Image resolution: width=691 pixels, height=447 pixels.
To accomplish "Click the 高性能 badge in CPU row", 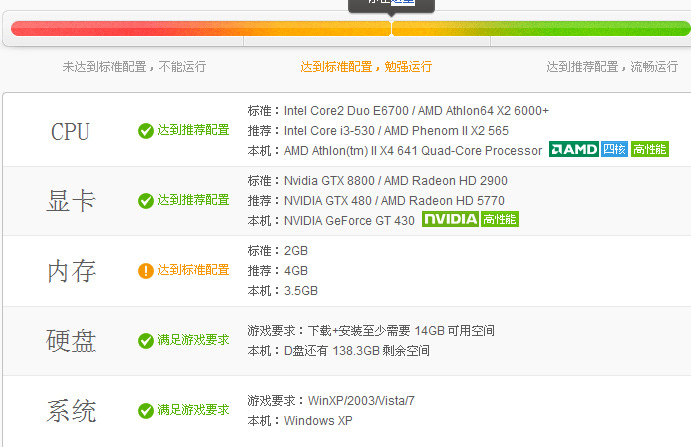I will click(649, 150).
